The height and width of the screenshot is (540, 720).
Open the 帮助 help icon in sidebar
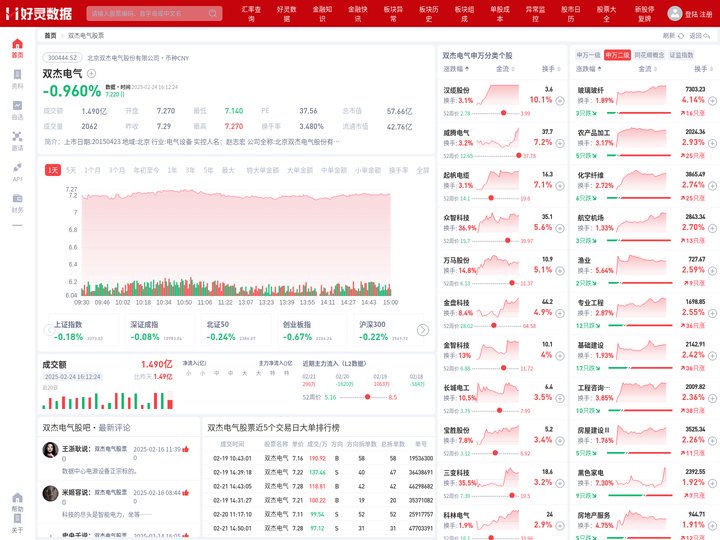[x=17, y=498]
